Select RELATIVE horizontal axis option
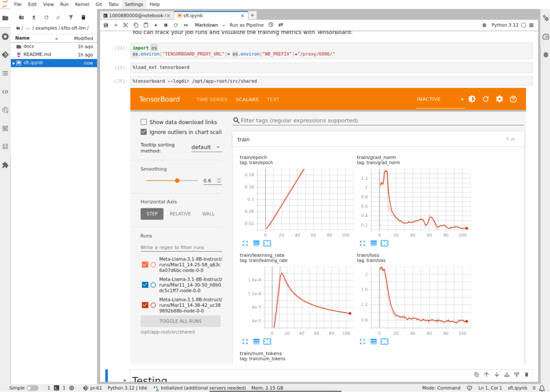The image size is (550, 392). (180, 214)
